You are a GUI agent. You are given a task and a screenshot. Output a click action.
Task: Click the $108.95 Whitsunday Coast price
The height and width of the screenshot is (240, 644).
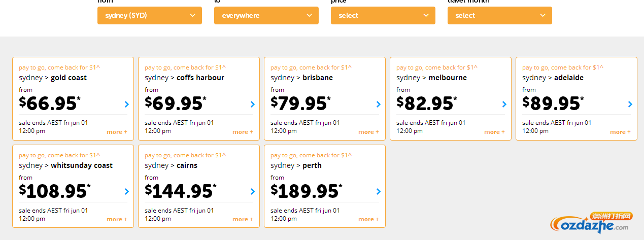coord(55,191)
